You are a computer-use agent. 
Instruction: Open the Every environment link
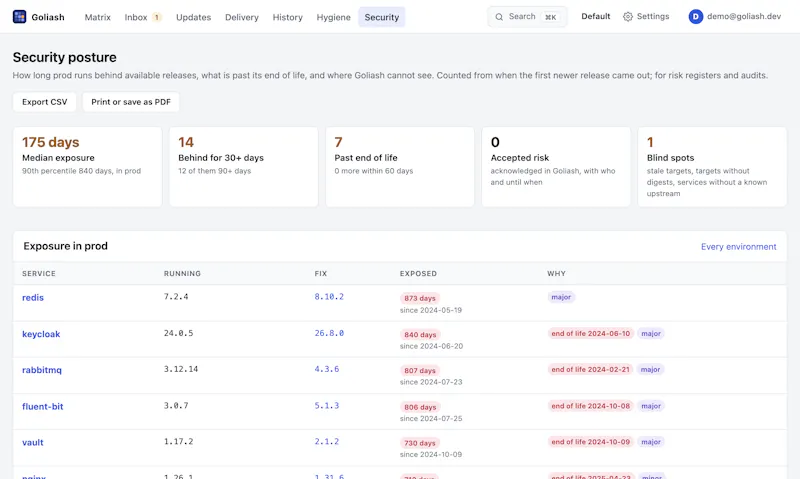738,247
